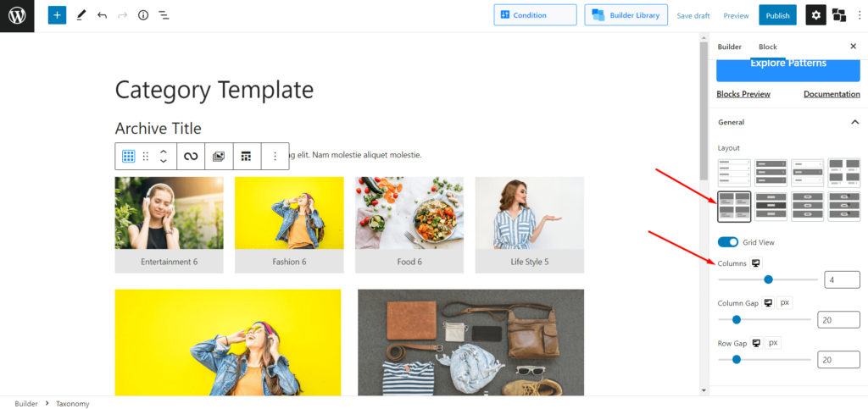Click the block toolbar link icon
Screen dimensions: 868x409
(x=191, y=157)
